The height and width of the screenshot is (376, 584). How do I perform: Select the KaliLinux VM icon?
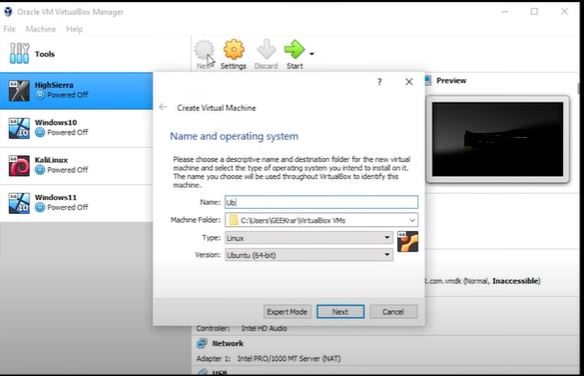(x=19, y=166)
